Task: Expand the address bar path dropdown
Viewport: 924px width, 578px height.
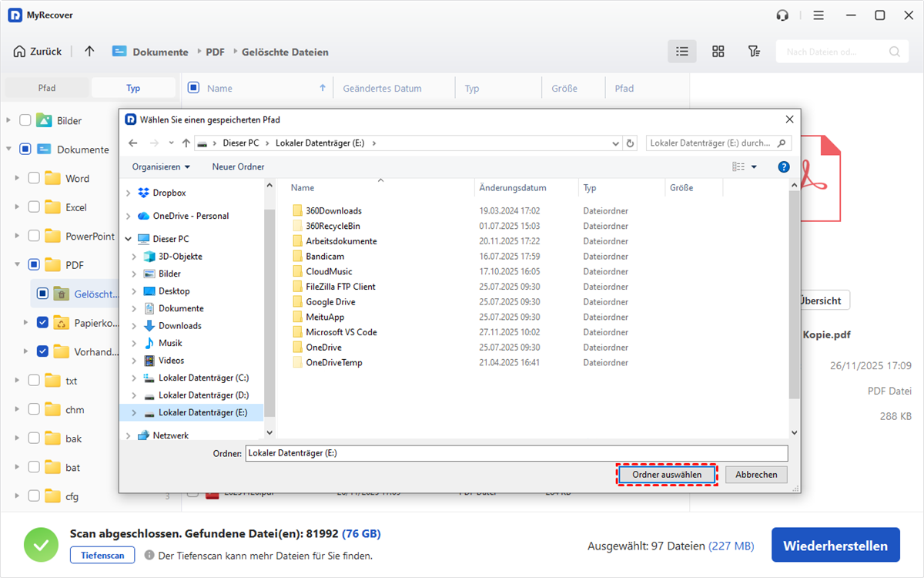Action: (x=615, y=143)
